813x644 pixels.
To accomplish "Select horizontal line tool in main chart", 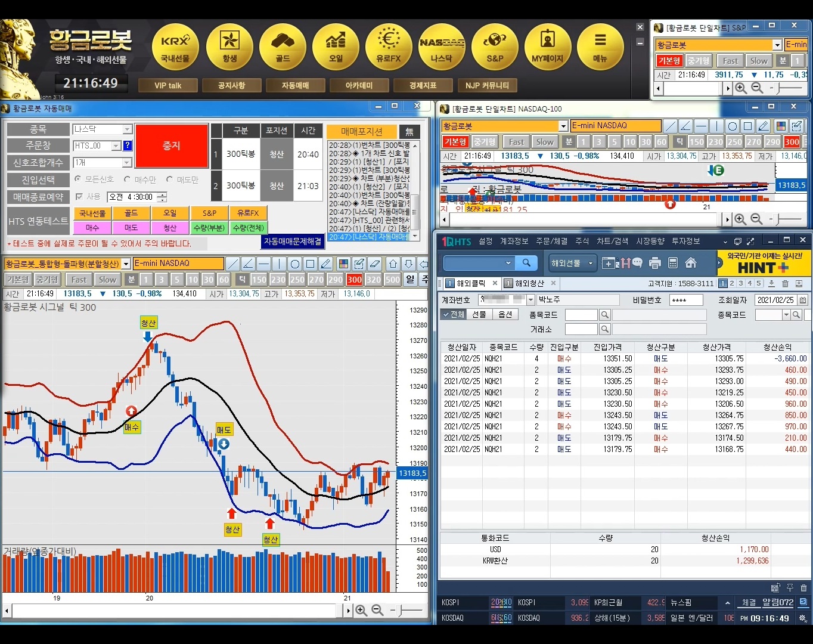I will tap(264, 264).
